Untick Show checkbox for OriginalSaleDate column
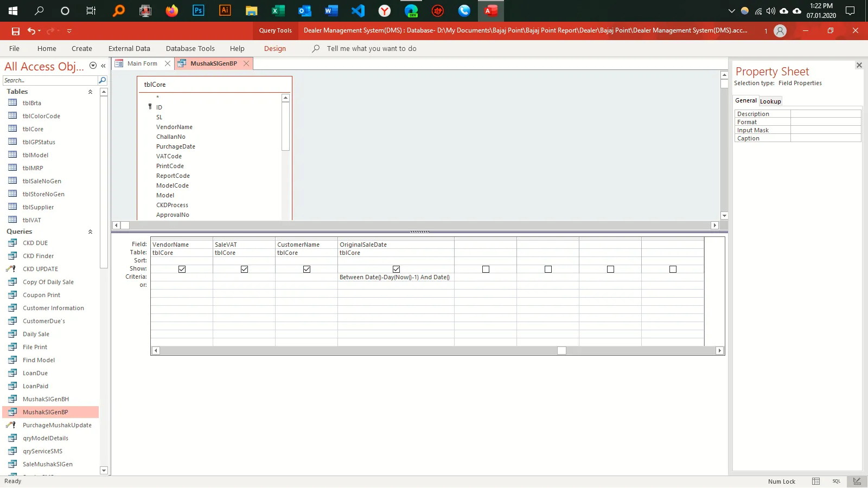 tap(396, 269)
